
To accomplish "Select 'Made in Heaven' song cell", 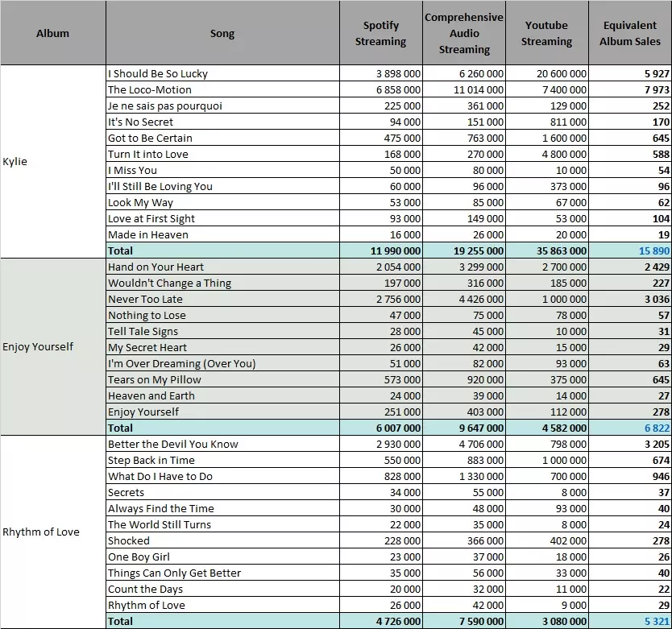I will click(x=222, y=235).
